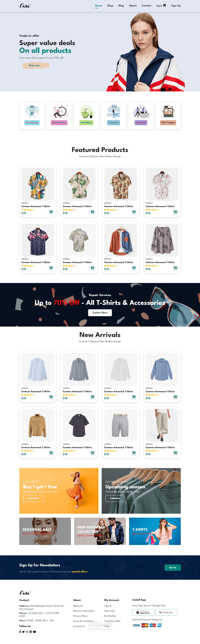Open the Blog navigation item
200x644 pixels.
[x=121, y=6]
